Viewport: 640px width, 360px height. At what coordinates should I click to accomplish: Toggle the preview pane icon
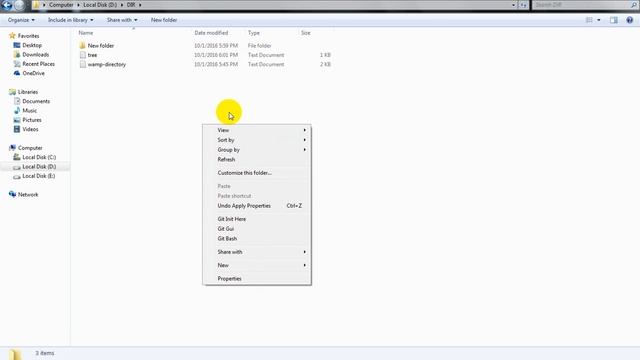tap(613, 20)
